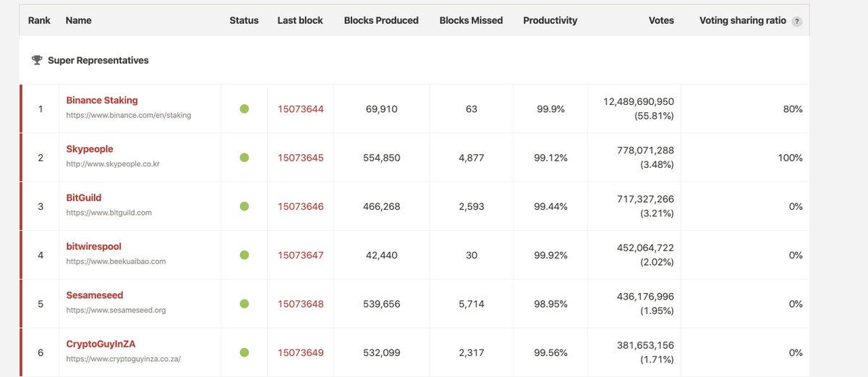View last block 15073644
The width and height of the screenshot is (868, 377).
[x=301, y=109]
